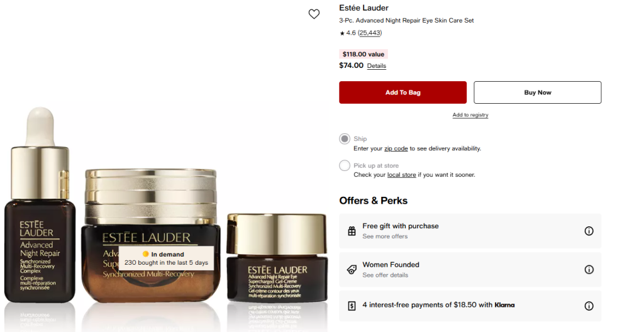Click the gift box icon
The height and width of the screenshot is (332, 644).
pos(352,231)
